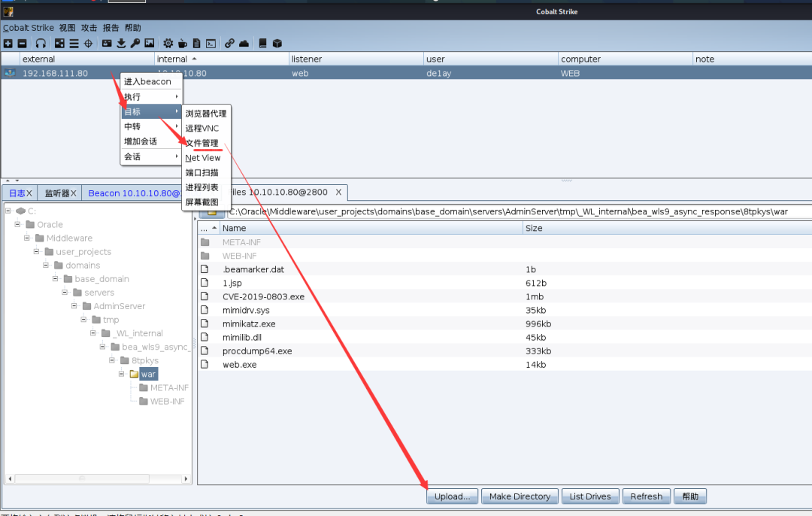Show the target table crosshair icon

coord(89,44)
